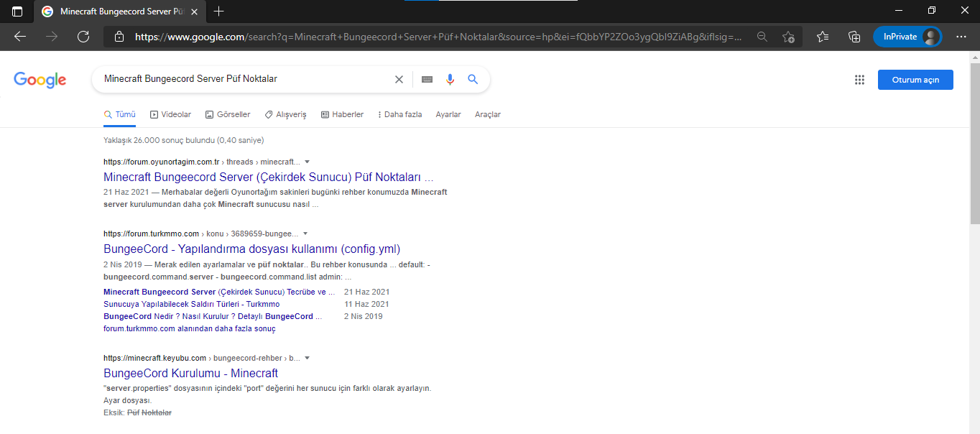Close the Minecraft Bungeecord Server tab
Screen dimensions: 980x434
click(195, 11)
